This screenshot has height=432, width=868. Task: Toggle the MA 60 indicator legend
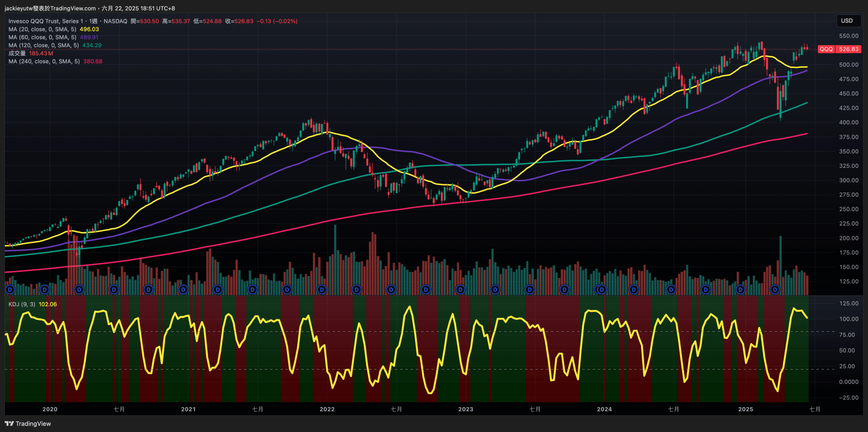(42, 37)
